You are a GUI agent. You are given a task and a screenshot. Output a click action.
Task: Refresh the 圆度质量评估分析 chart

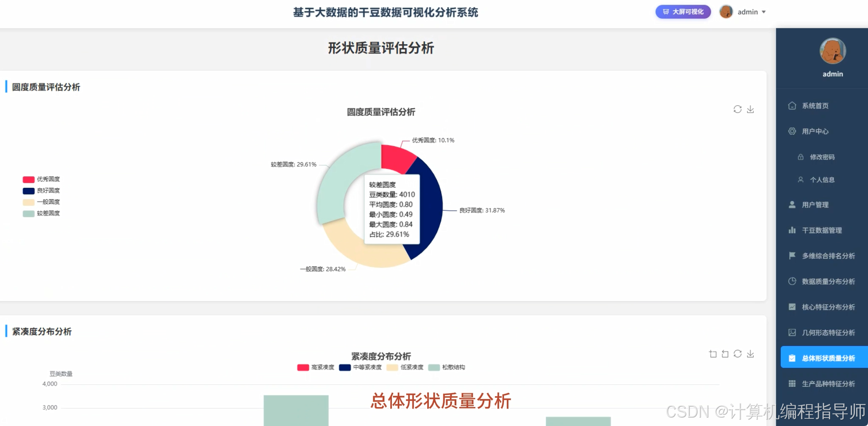(x=737, y=109)
